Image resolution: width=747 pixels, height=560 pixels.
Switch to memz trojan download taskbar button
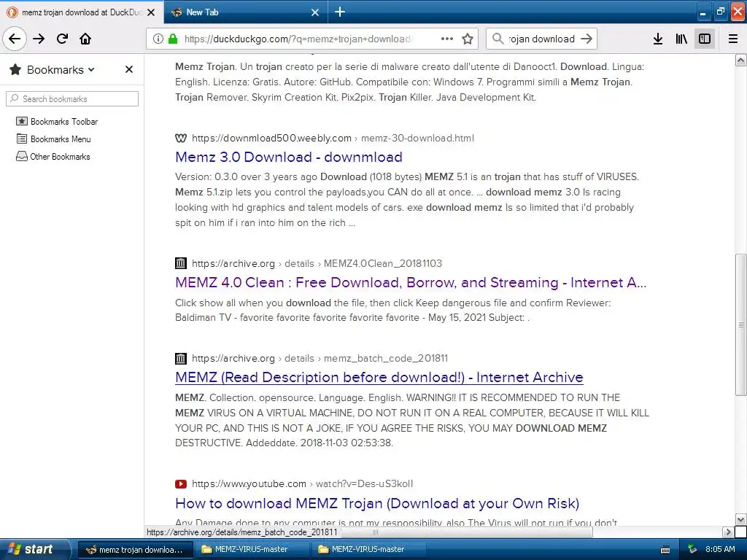point(135,550)
